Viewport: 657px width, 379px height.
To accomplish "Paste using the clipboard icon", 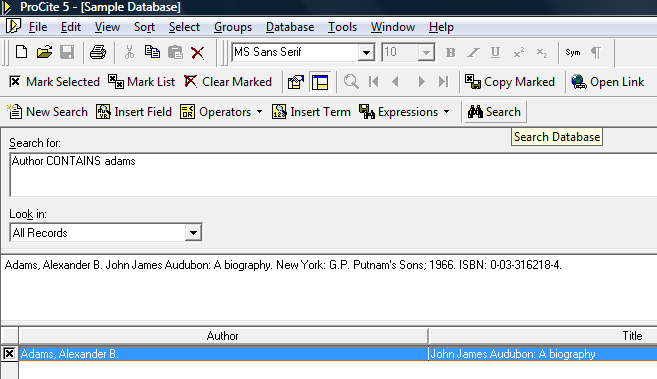I will [175, 52].
